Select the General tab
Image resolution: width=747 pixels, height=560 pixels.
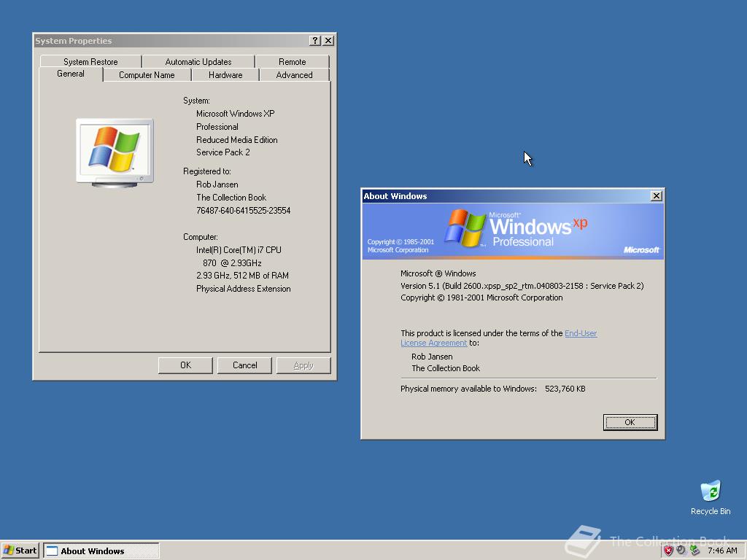tap(71, 74)
